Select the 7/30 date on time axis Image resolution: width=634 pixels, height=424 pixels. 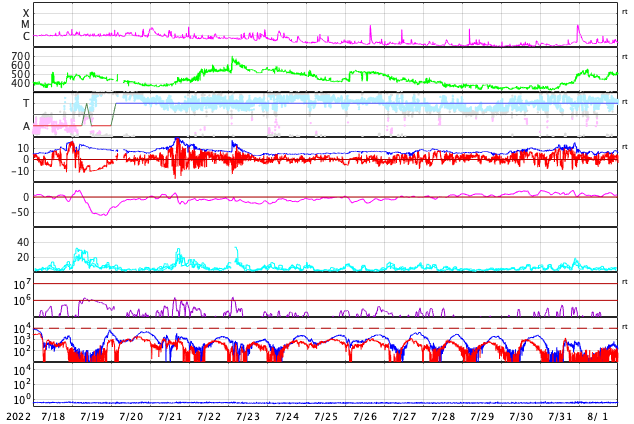[x=521, y=416]
